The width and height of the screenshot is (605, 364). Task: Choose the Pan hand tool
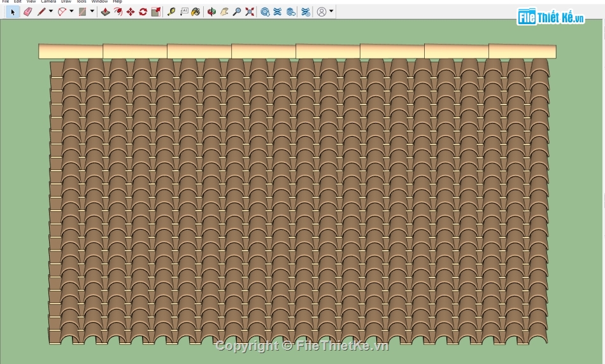point(224,12)
